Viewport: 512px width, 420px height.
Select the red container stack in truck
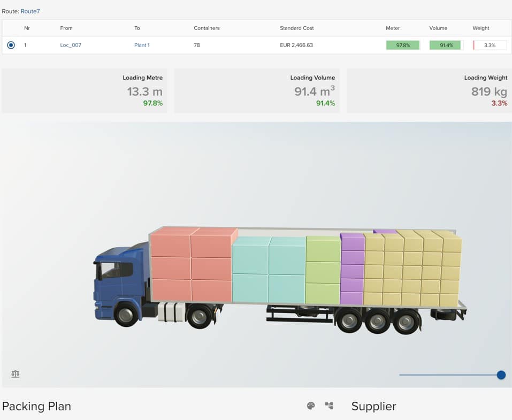192,264
